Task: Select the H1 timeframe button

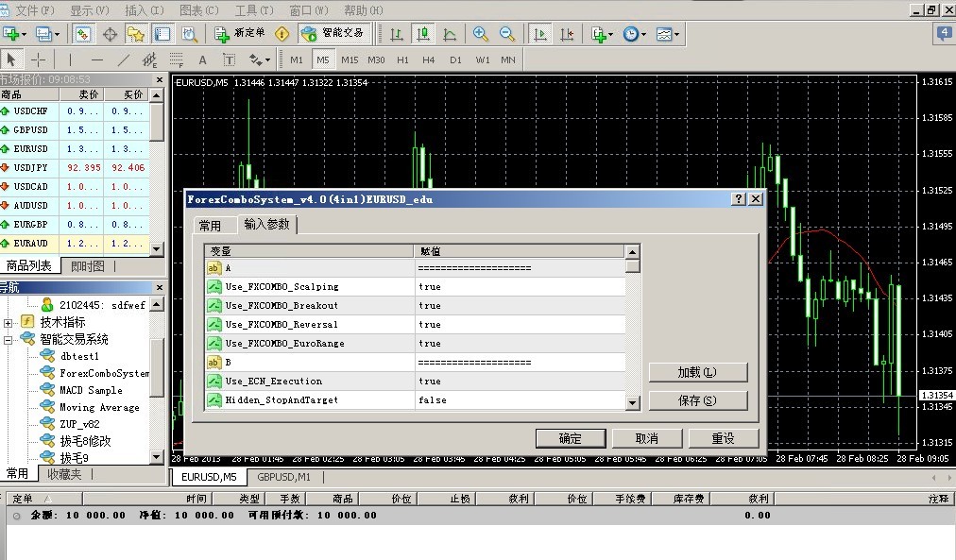Action: click(x=403, y=59)
